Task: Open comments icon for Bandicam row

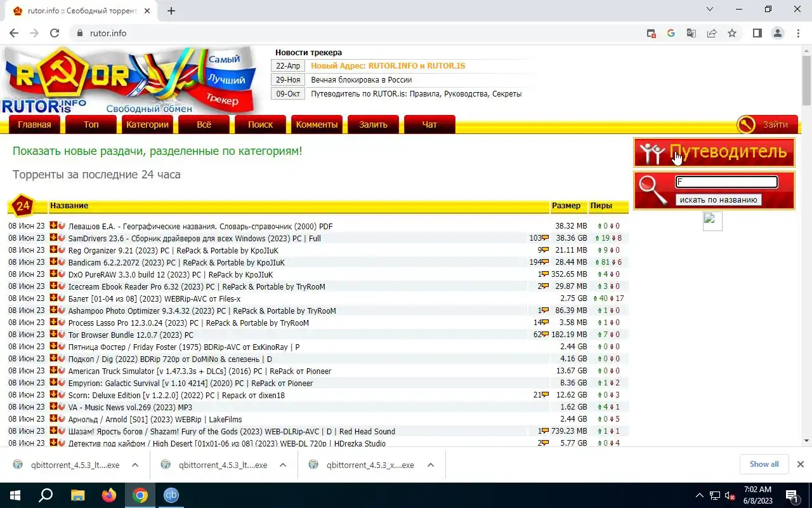Action: (x=545, y=262)
